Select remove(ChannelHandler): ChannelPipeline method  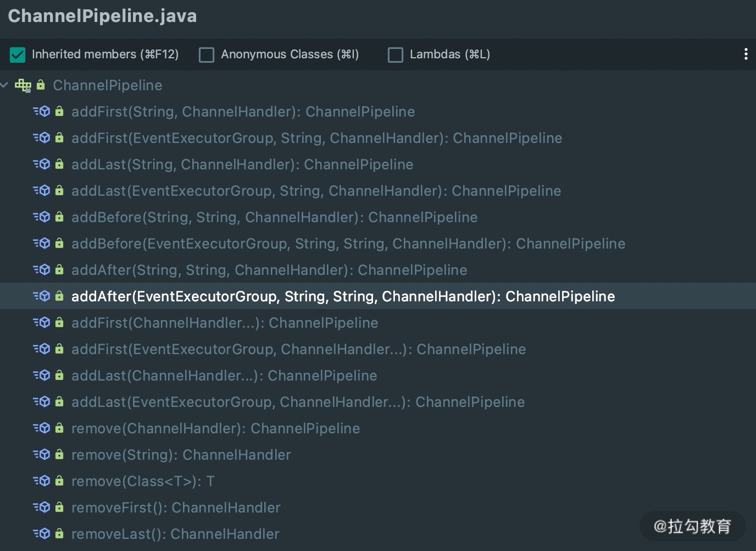[x=215, y=428]
